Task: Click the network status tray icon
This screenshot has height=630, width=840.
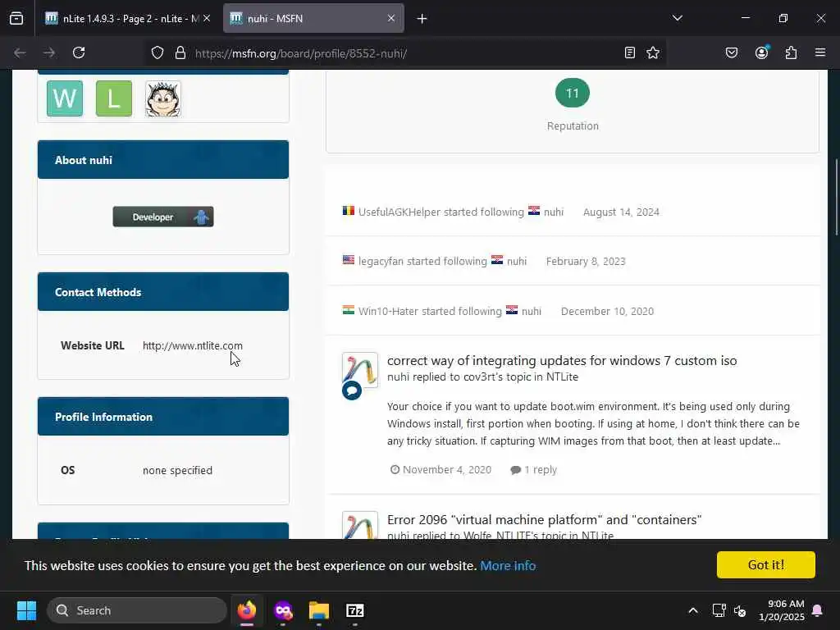Action: click(x=719, y=610)
